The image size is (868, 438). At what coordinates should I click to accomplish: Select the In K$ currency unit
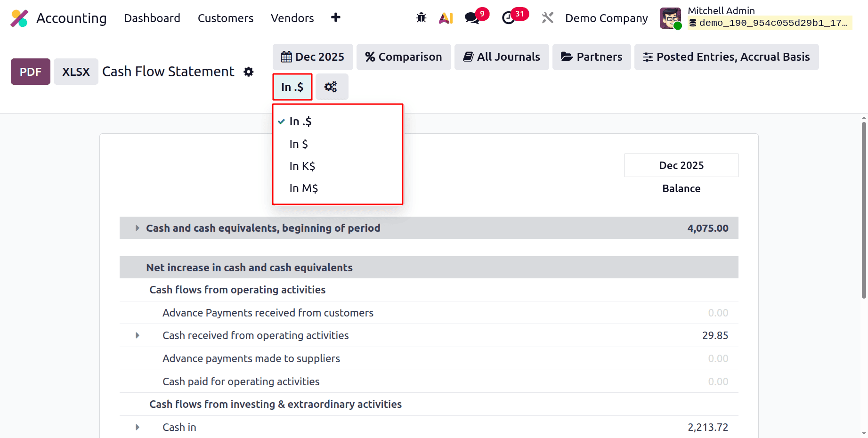click(302, 166)
